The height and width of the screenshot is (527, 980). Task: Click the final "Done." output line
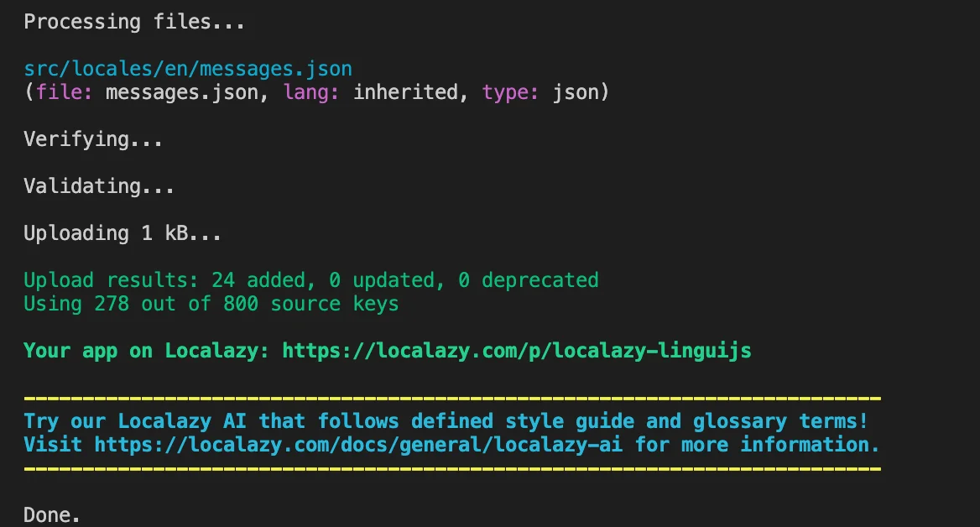(52, 514)
